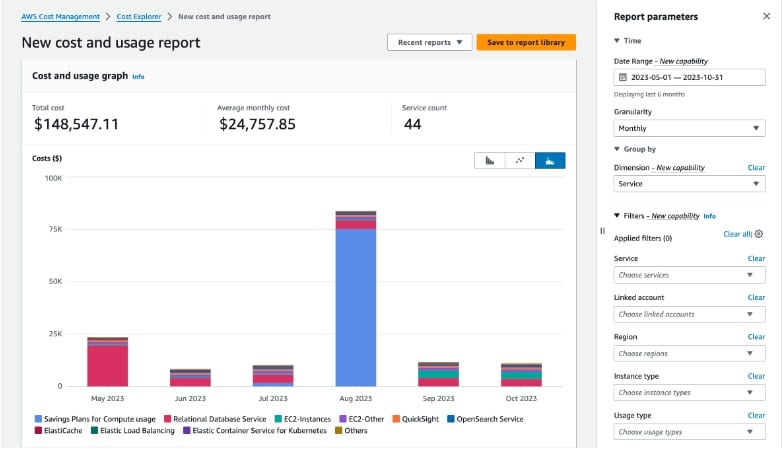Open the Choose usage types dropdown
This screenshot has height=449, width=783.
[689, 432]
